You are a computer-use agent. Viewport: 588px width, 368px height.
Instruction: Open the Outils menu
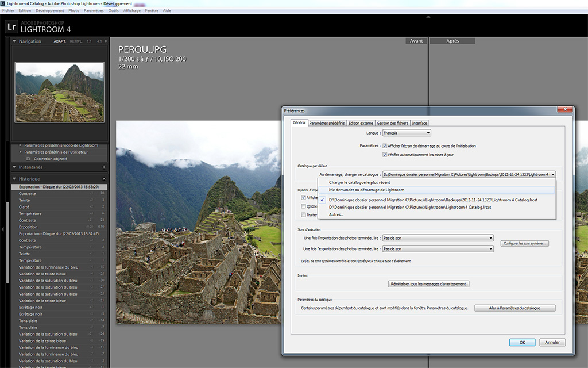click(x=114, y=11)
